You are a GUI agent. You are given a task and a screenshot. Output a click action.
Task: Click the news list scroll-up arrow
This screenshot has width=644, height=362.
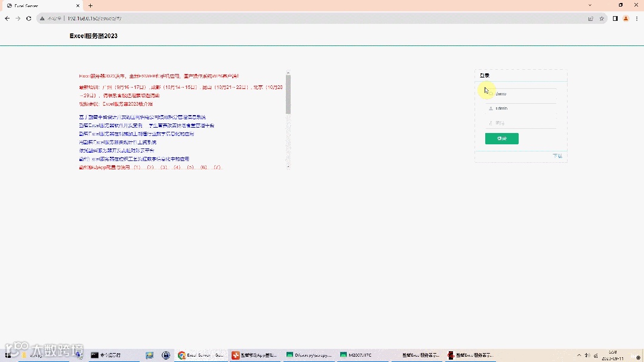click(x=288, y=72)
